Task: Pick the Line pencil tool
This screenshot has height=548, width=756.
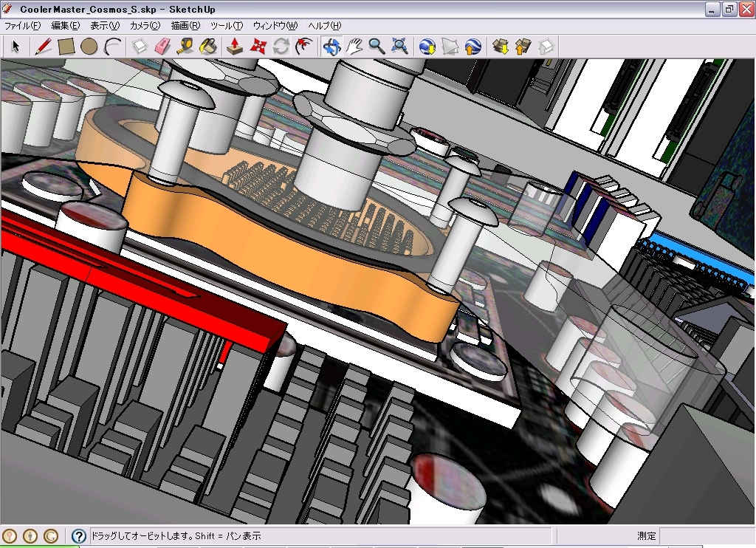Action: (x=43, y=47)
